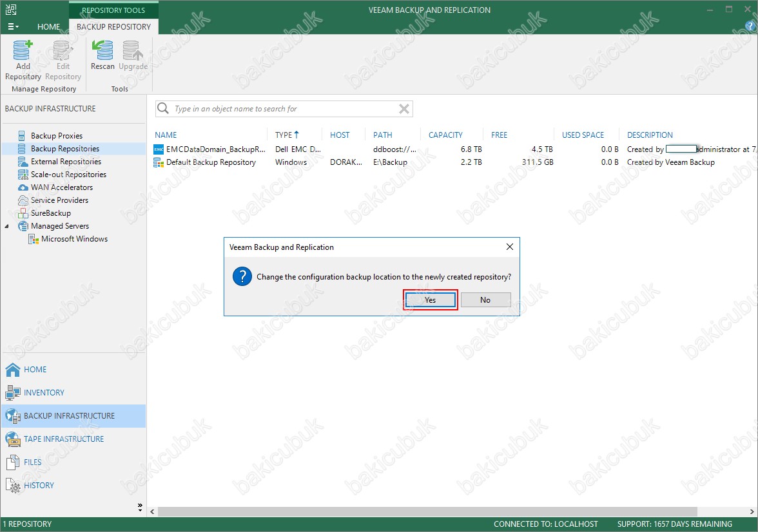This screenshot has height=532, width=758.
Task: Select the Default Backup Repository row
Action: (454, 162)
